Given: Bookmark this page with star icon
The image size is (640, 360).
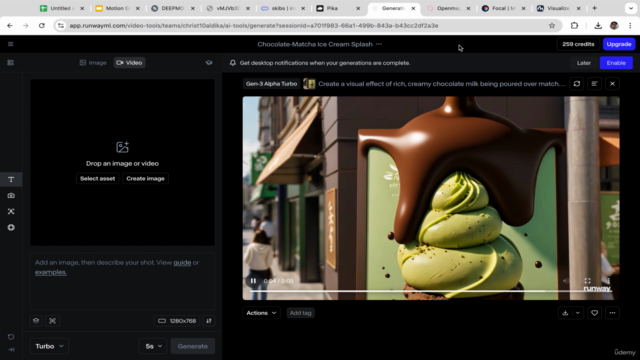Looking at the screenshot, I should [x=552, y=25].
